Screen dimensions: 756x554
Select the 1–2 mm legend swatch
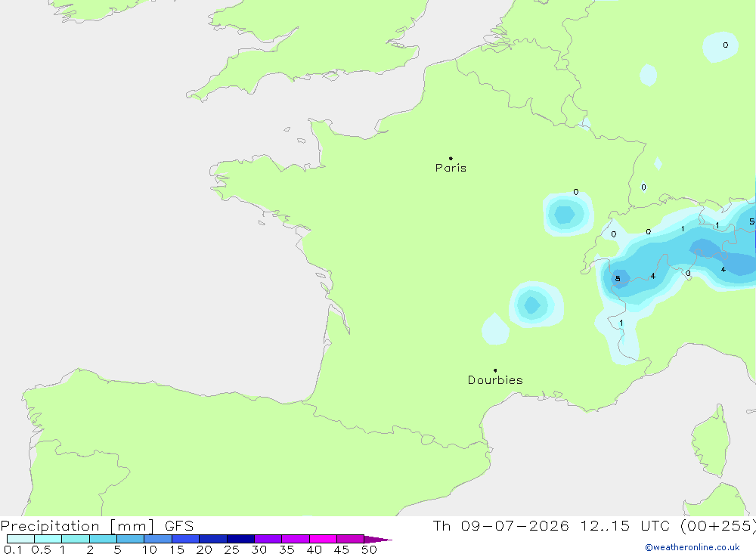click(76, 539)
